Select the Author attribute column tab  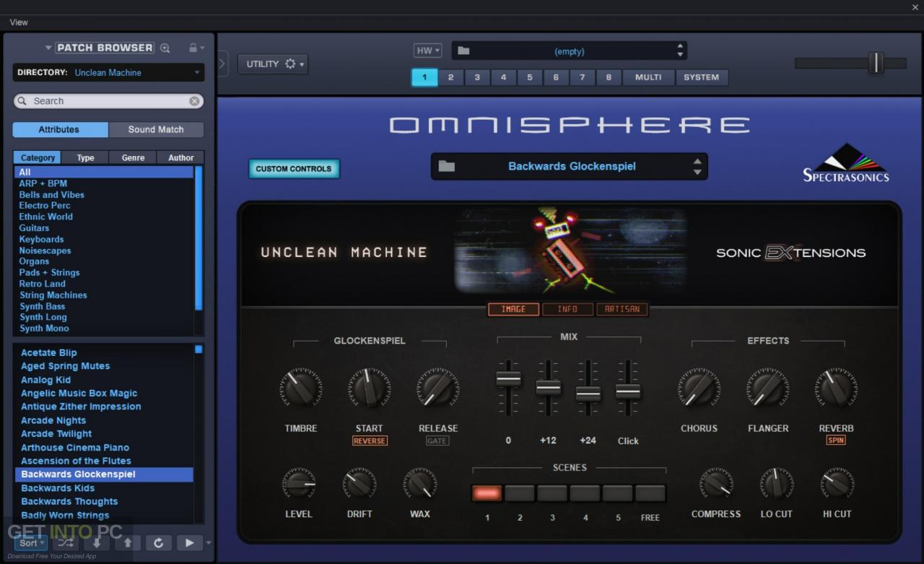[x=180, y=157]
